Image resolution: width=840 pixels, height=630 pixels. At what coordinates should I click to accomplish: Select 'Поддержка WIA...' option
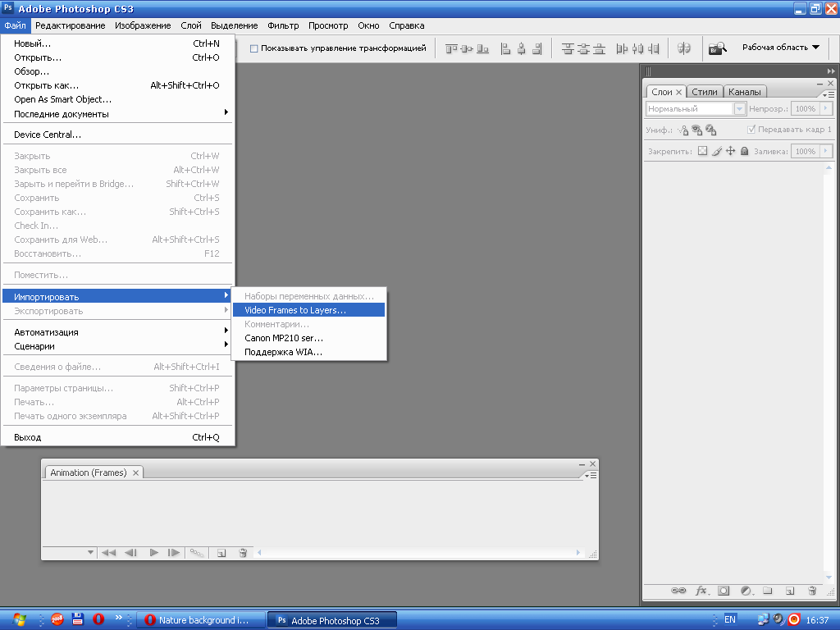pyautogui.click(x=308, y=352)
